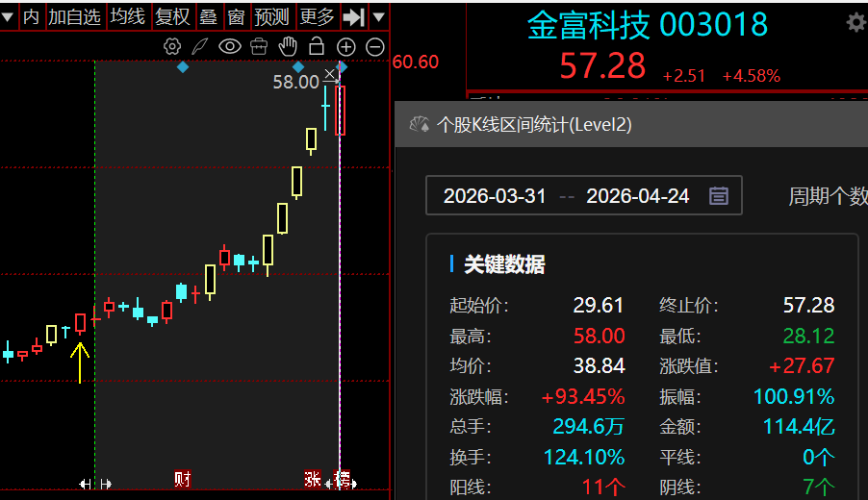Open the toolbox icon

[259, 46]
